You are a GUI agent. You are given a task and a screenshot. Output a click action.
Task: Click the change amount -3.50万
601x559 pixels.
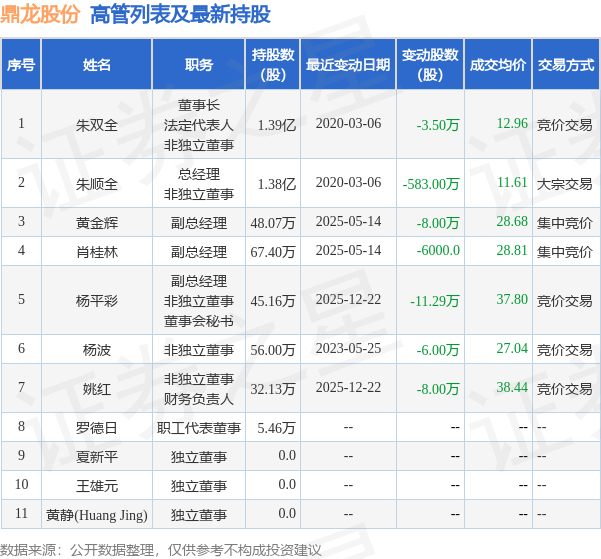tap(438, 125)
